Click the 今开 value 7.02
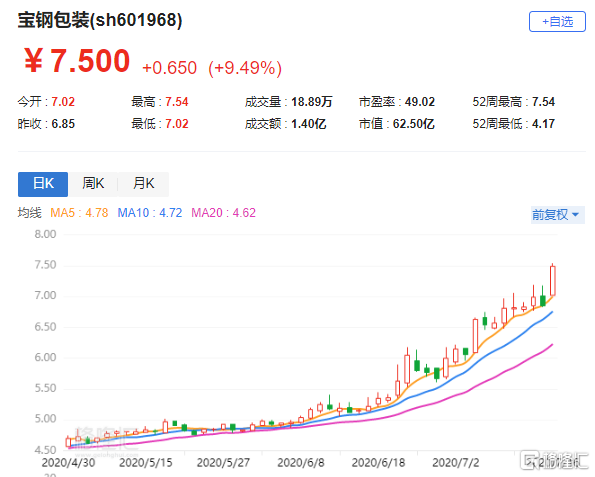 (x=63, y=102)
